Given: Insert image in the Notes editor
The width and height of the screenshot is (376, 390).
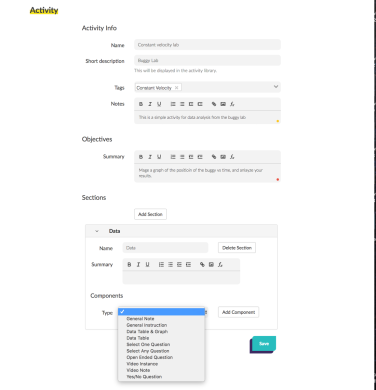Looking at the screenshot, I should point(223,104).
